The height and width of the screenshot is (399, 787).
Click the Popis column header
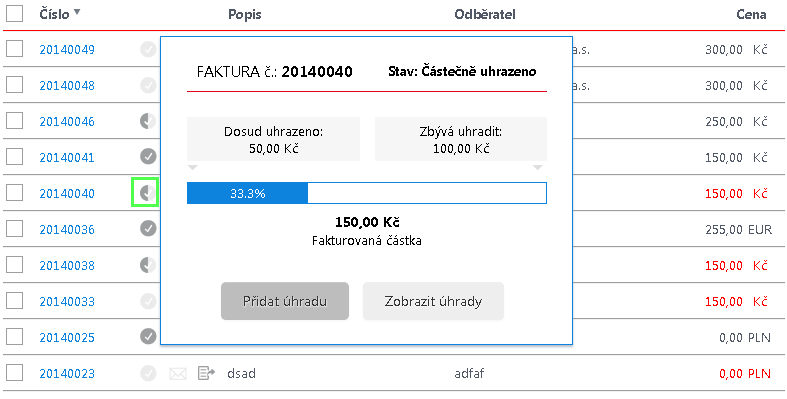coord(244,14)
